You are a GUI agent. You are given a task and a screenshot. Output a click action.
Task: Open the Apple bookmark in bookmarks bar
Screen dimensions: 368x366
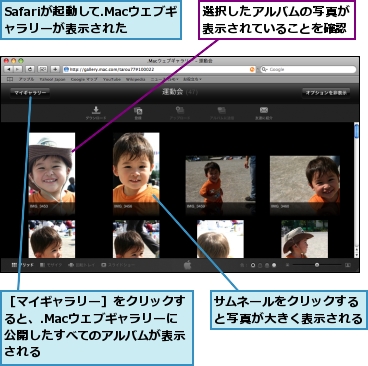[26, 79]
